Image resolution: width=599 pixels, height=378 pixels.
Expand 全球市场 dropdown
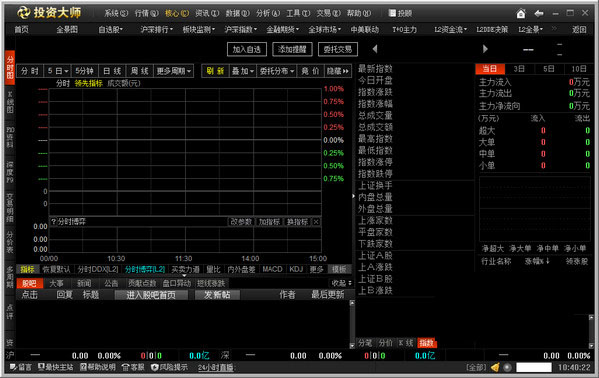pyautogui.click(x=324, y=29)
